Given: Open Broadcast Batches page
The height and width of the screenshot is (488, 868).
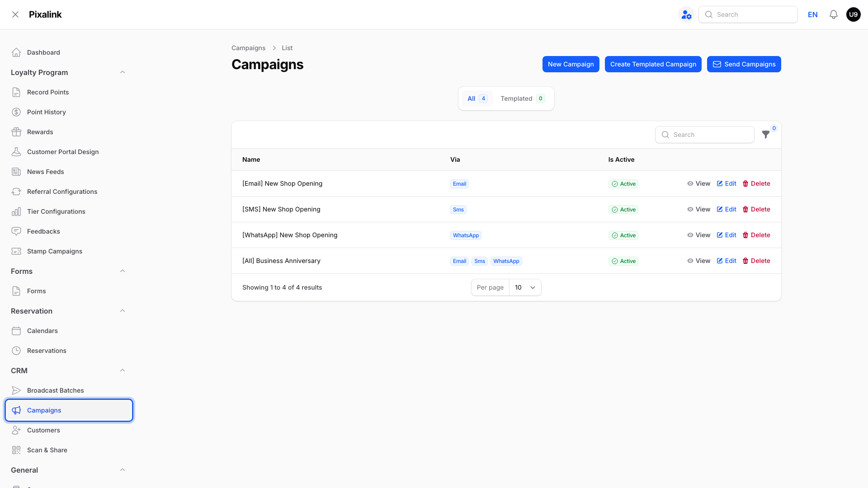Looking at the screenshot, I should [x=69, y=390].
